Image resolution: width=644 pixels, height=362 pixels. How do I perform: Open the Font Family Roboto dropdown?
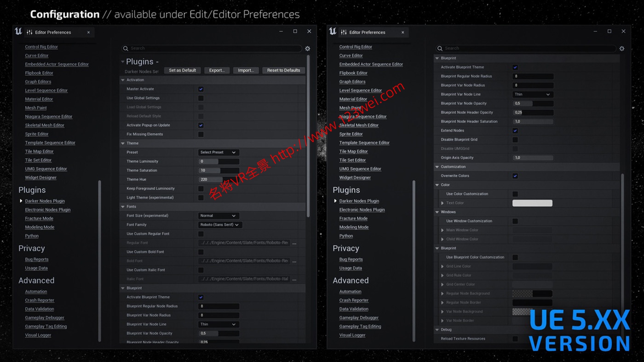(x=220, y=225)
